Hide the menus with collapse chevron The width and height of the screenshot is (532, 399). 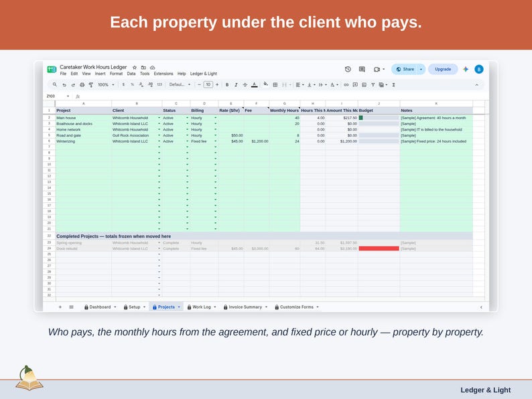coord(476,85)
